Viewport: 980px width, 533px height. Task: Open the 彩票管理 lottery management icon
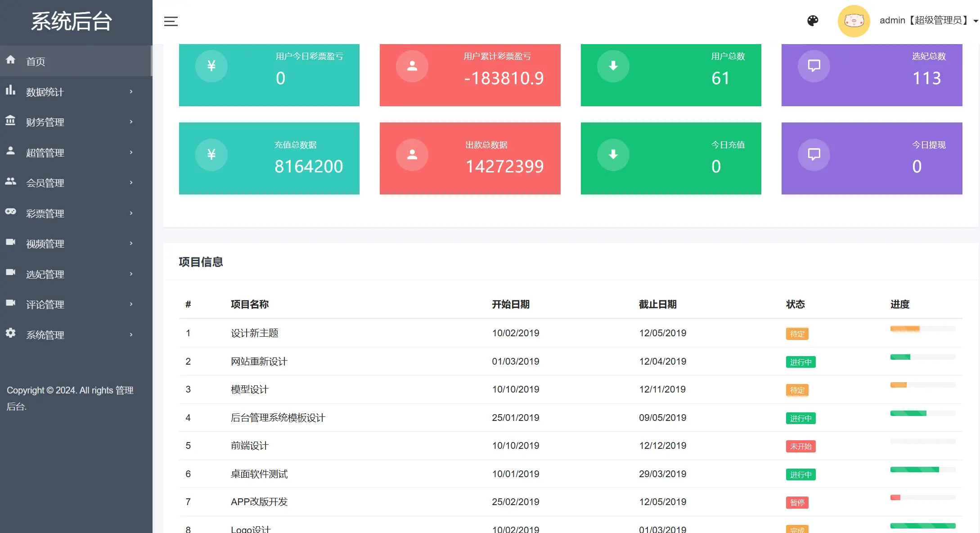11,213
